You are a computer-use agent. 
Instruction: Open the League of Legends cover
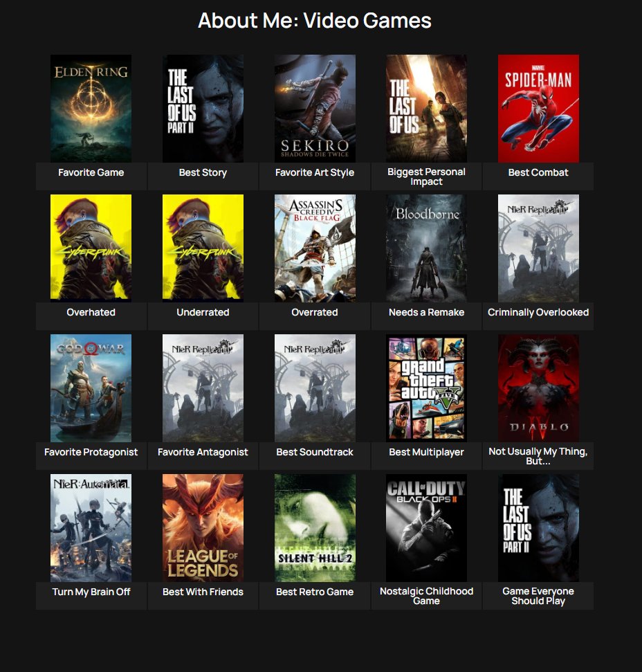click(203, 527)
